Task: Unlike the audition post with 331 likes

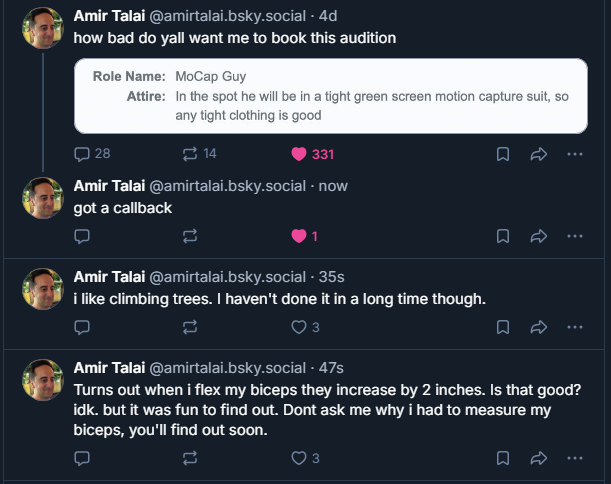Action: pyautogui.click(x=298, y=154)
